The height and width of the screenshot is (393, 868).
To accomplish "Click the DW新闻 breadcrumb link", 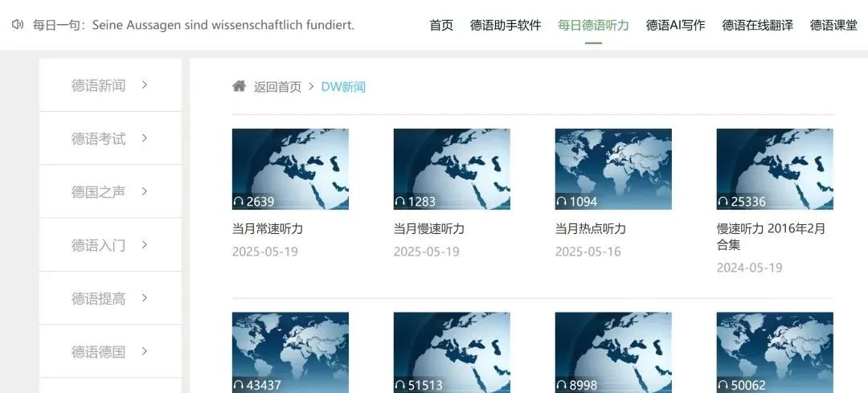I will [343, 87].
